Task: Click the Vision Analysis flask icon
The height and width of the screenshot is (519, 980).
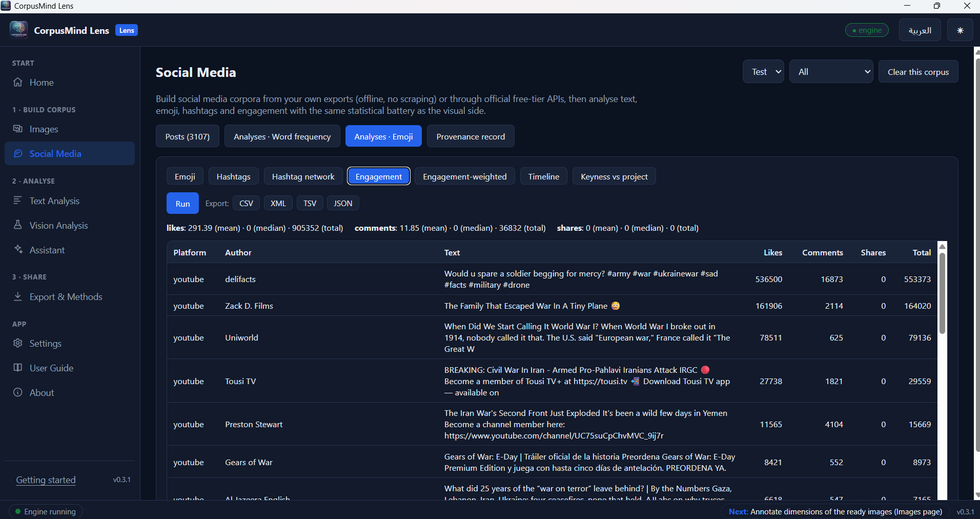Action: [x=18, y=225]
